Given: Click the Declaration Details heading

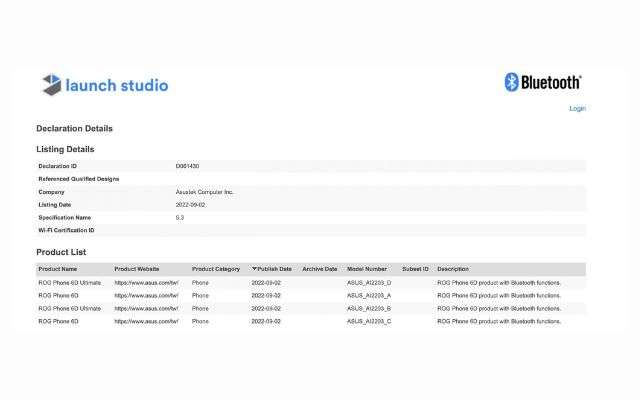Looking at the screenshot, I should (x=74, y=129).
